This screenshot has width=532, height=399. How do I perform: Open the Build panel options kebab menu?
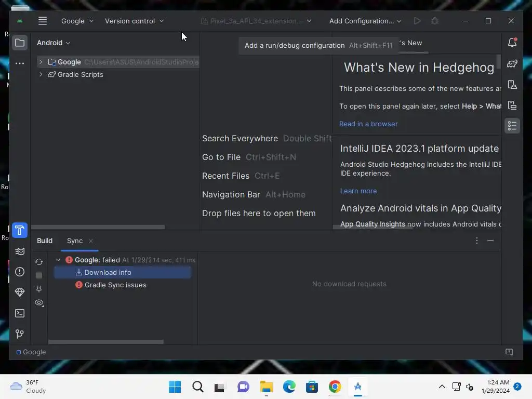coord(477,241)
